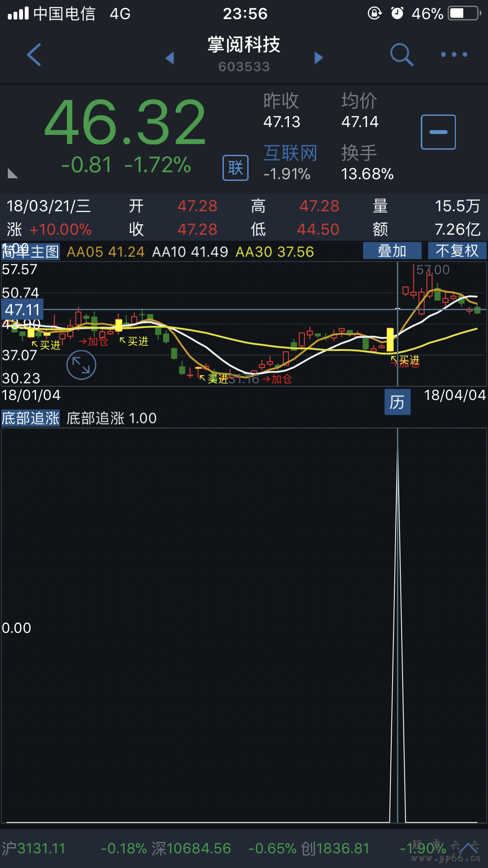Tap the chart start date 18/01/04
Image resolution: width=488 pixels, height=868 pixels.
point(31,395)
